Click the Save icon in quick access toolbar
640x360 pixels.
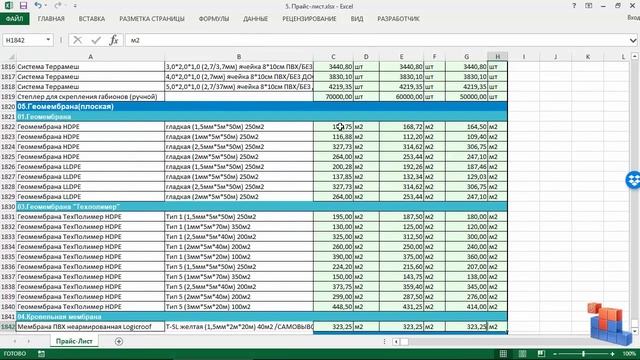[23, 6]
